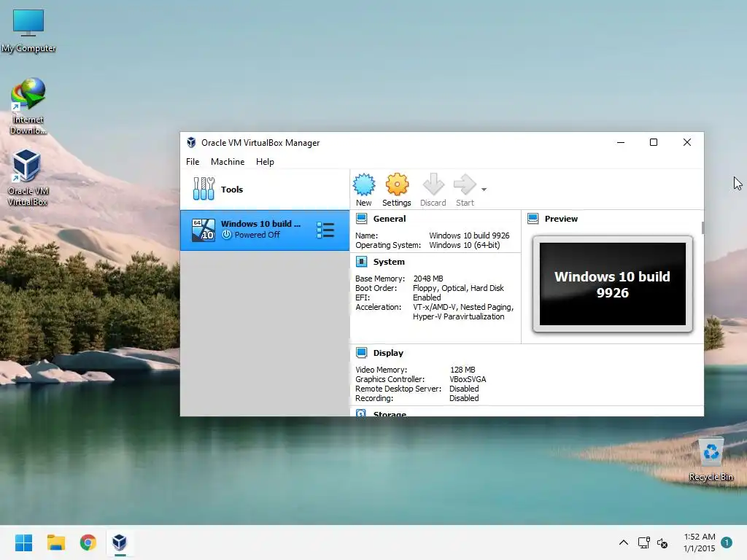This screenshot has height=560, width=747.
Task: Click the Display section icon
Action: point(362,353)
